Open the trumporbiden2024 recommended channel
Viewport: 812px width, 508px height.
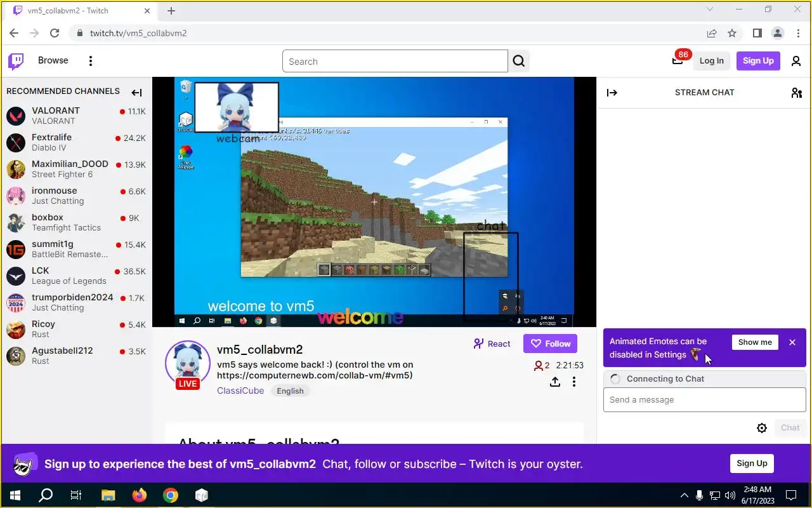coord(76,302)
